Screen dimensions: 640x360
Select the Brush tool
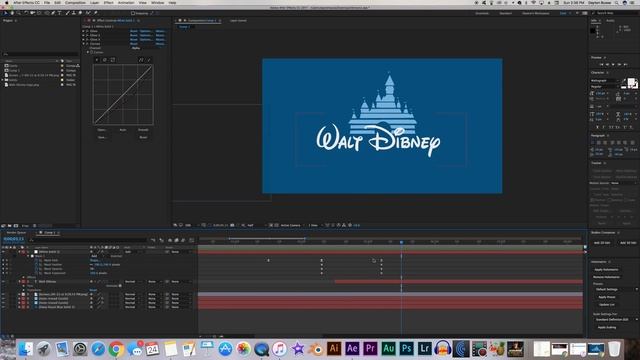point(67,13)
